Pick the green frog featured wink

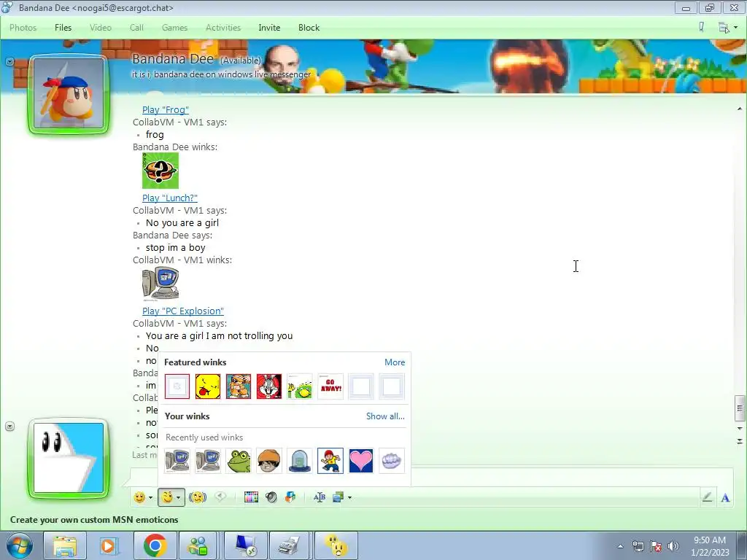[x=300, y=386]
